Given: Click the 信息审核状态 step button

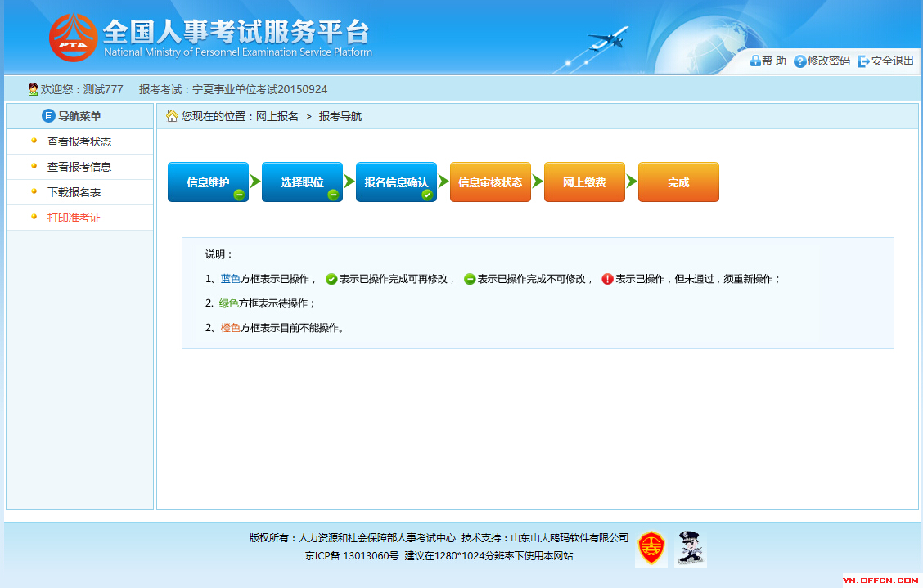Looking at the screenshot, I should tap(490, 182).
